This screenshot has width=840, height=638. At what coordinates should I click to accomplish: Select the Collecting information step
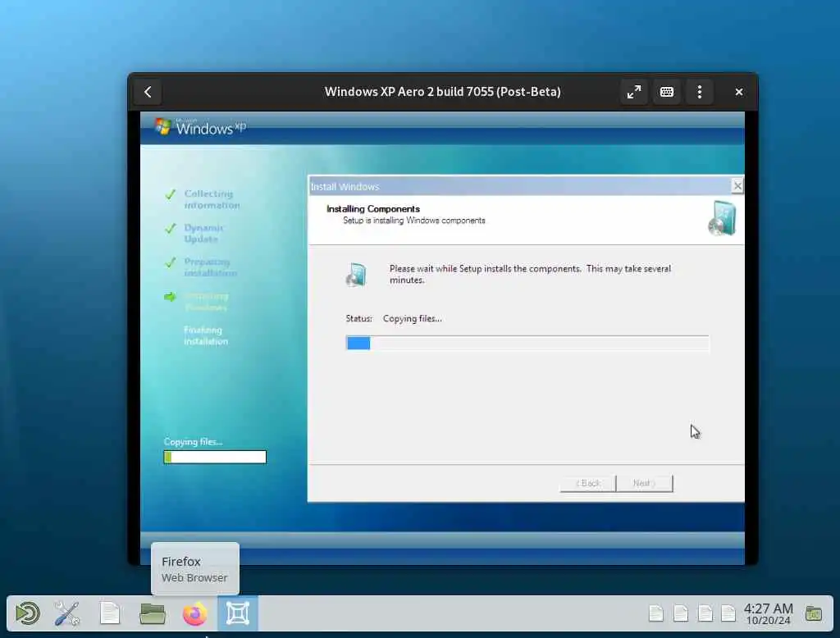pos(212,199)
